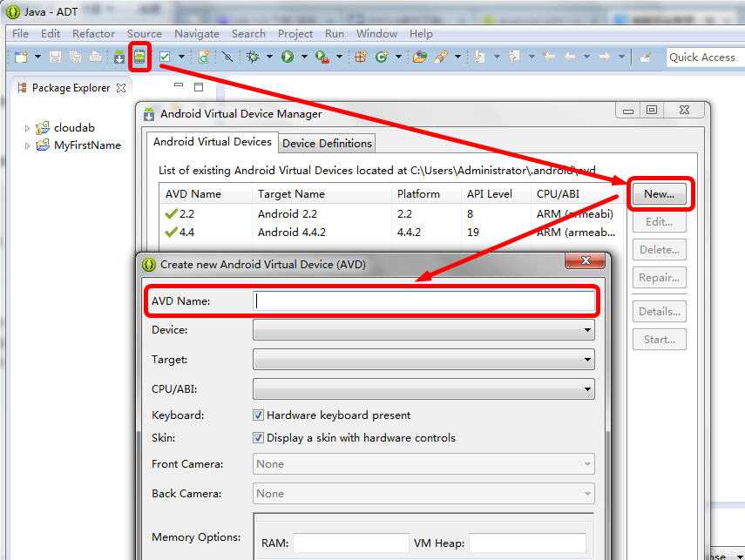The height and width of the screenshot is (560, 745).
Task: Select the 4.4 AVD row
Action: [390, 233]
